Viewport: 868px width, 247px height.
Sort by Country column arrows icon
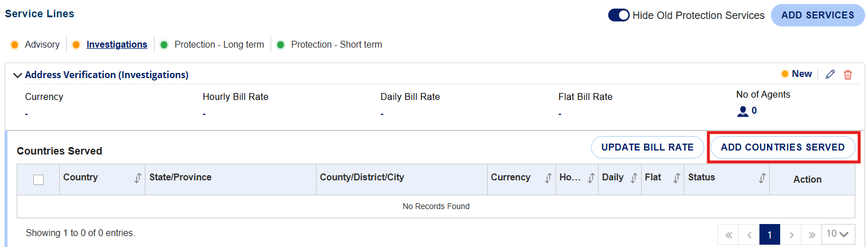click(138, 178)
